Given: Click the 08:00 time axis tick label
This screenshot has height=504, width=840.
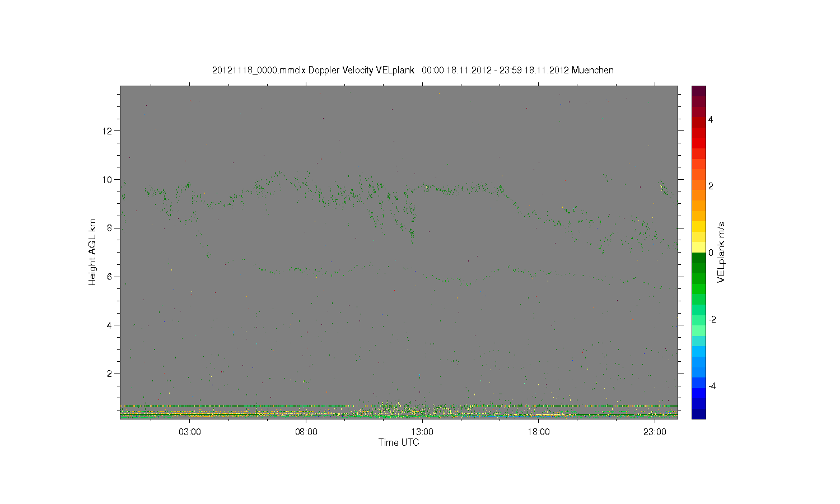Looking at the screenshot, I should tap(306, 432).
